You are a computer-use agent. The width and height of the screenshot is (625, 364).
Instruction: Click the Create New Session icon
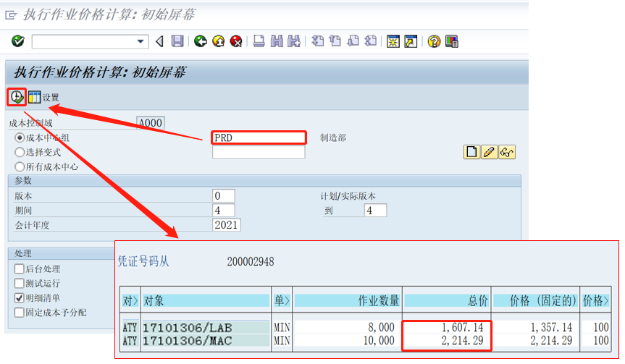point(393,41)
